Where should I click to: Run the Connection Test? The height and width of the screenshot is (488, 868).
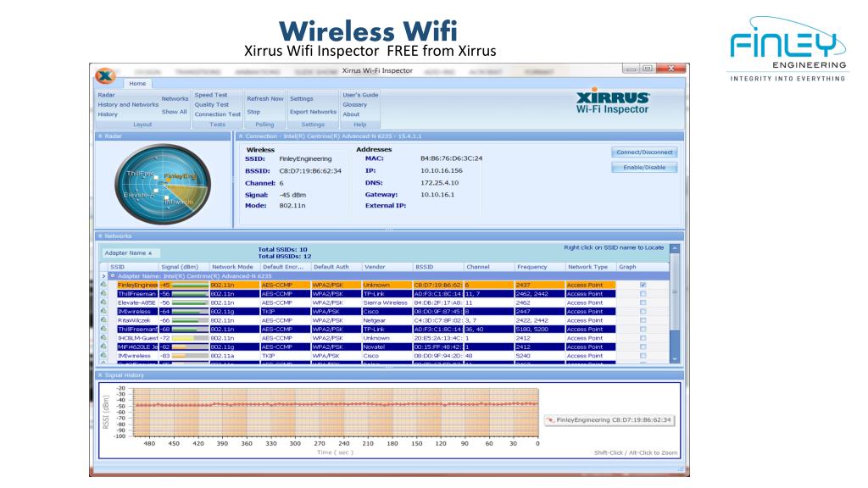pyautogui.click(x=218, y=114)
